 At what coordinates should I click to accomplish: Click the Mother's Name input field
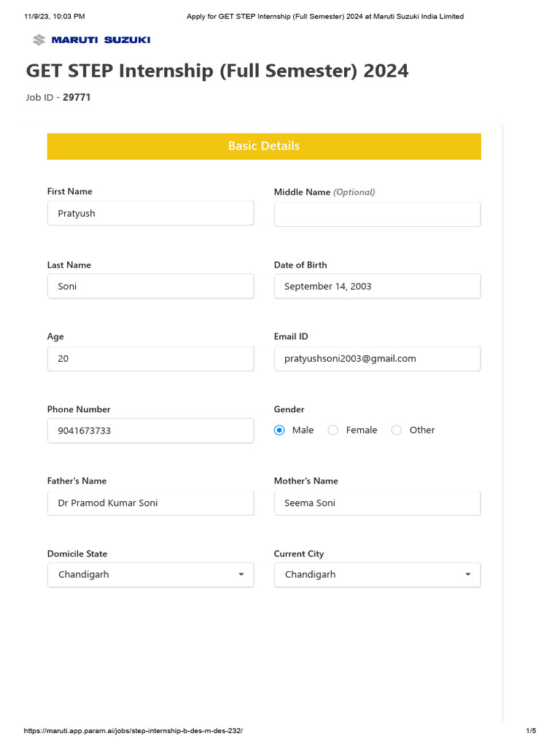[377, 503]
